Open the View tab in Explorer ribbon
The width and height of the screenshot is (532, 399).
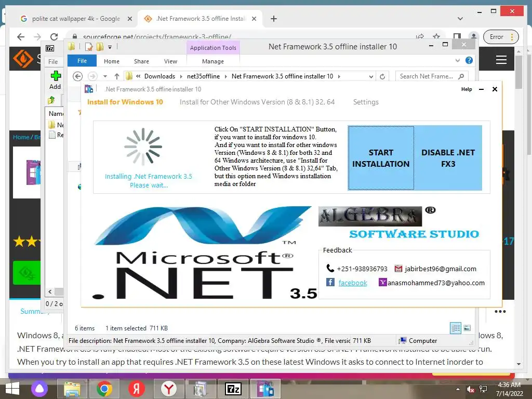coord(170,61)
